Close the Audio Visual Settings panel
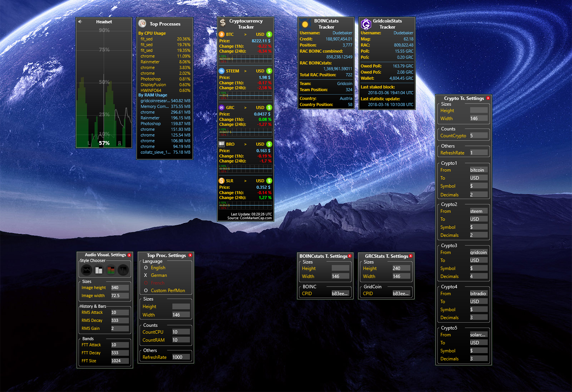 (129, 255)
